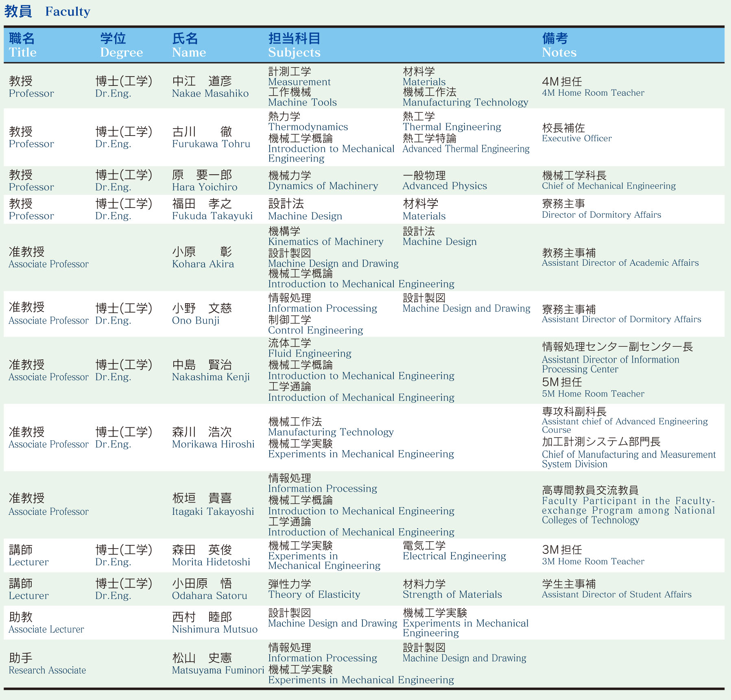The image size is (731, 700).
Task: Click 'Assistant Director of Dormitory Affairs' note
Action: (622, 319)
